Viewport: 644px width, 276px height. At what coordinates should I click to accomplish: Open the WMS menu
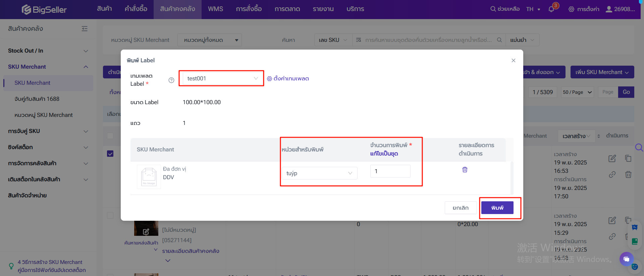tap(215, 9)
